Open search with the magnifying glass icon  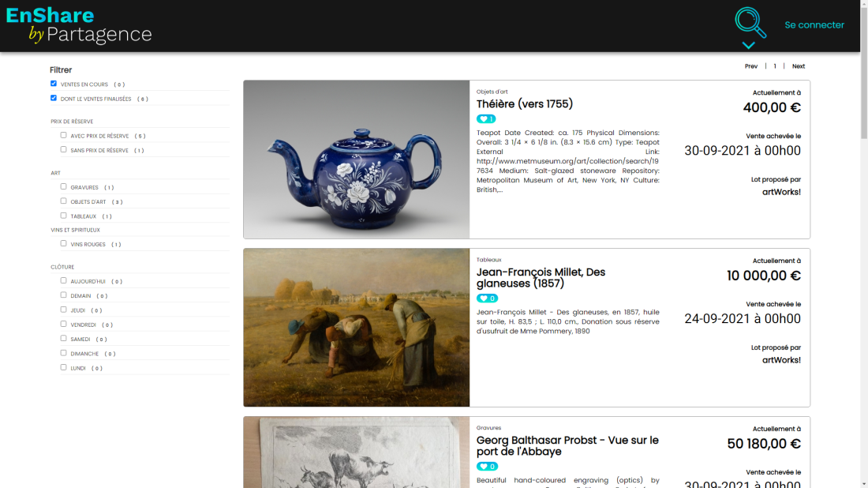pos(750,23)
